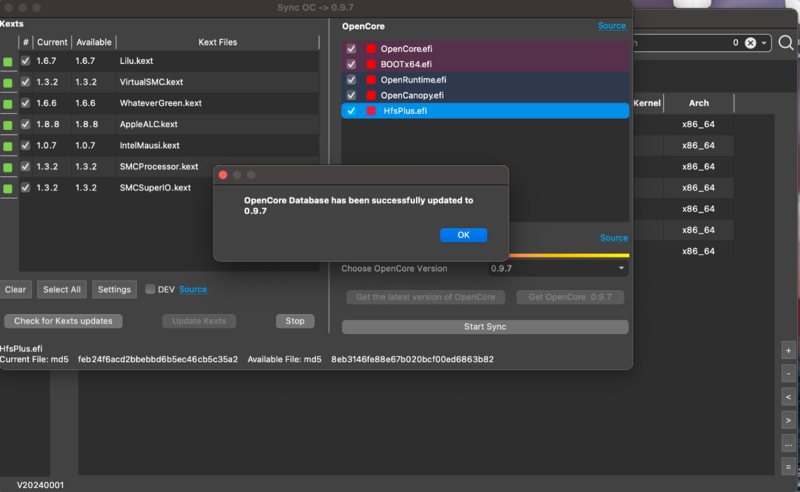Click the Clear button

point(15,289)
